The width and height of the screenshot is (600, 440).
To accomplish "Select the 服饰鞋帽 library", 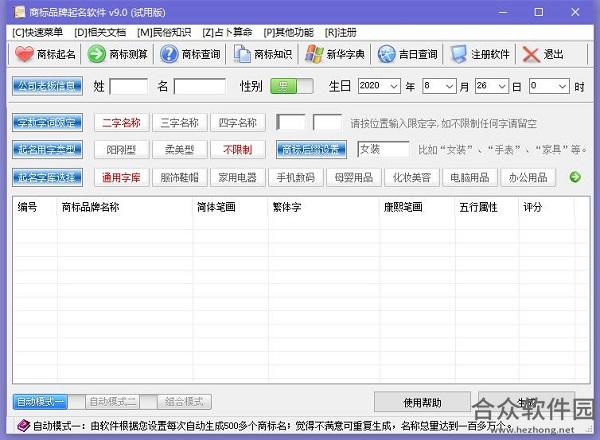I will [x=179, y=178].
